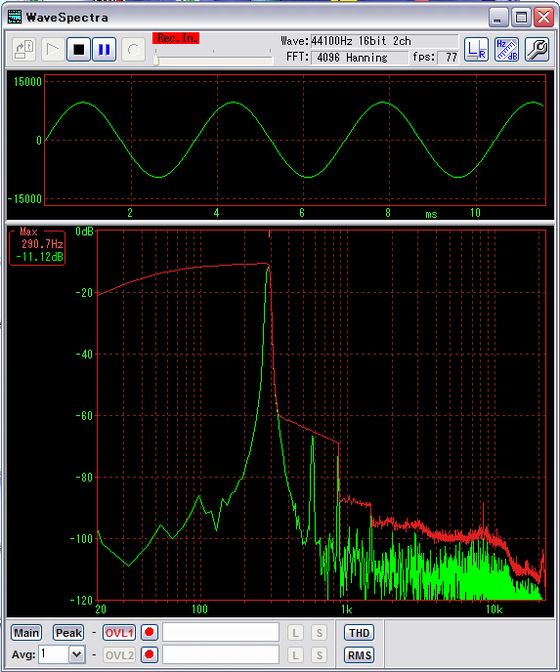Toggle the Peak hold button

tap(69, 633)
